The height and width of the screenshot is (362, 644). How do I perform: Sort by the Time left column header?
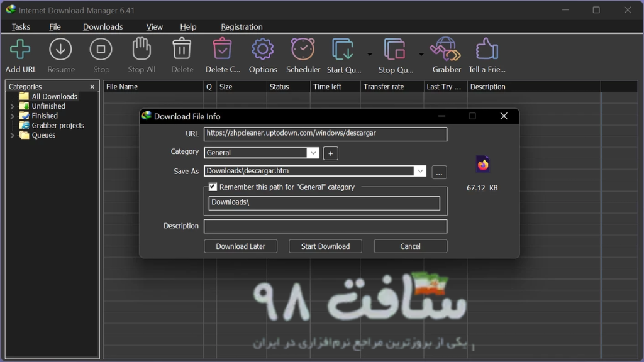[335, 87]
